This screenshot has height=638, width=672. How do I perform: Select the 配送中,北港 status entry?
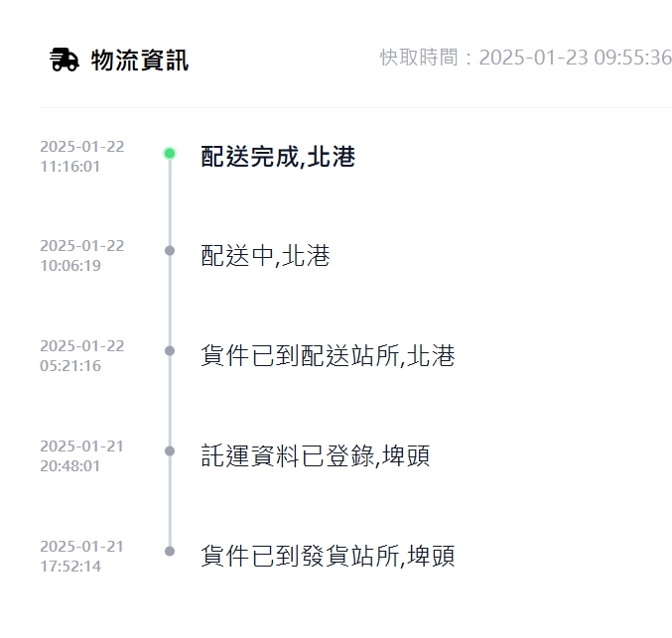[x=265, y=256]
